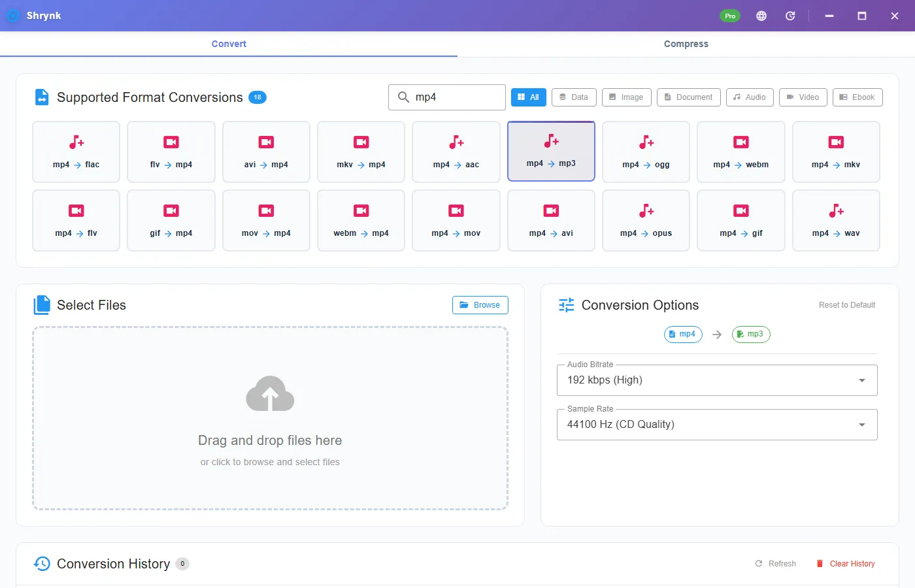Select the mp4 to opus conversion card
Image resolution: width=915 pixels, height=588 pixels.
646,220
